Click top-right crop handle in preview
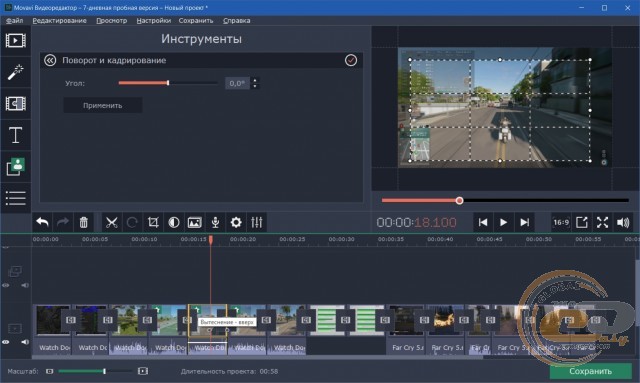The height and width of the screenshot is (383, 640). (x=590, y=60)
